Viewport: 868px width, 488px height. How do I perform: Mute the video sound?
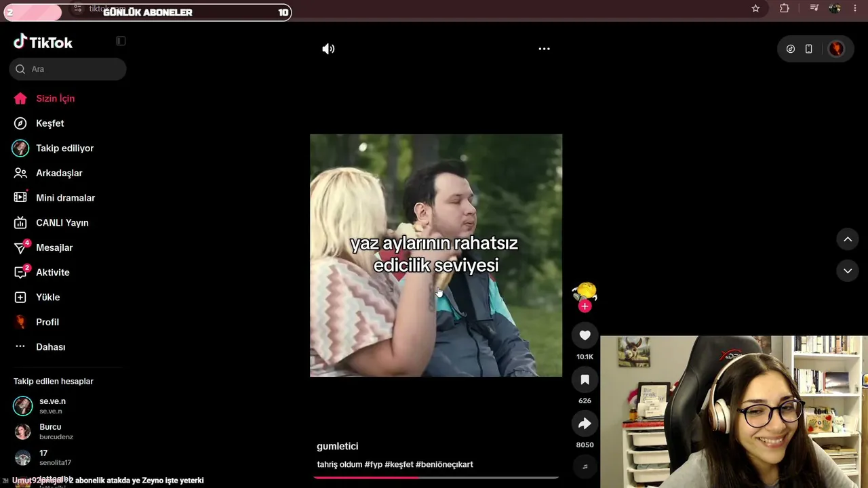328,49
